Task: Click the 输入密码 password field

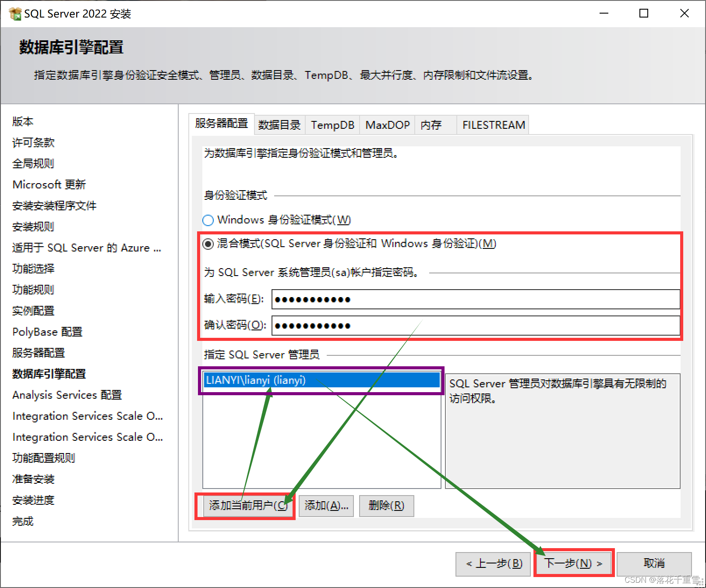Action: (x=476, y=299)
